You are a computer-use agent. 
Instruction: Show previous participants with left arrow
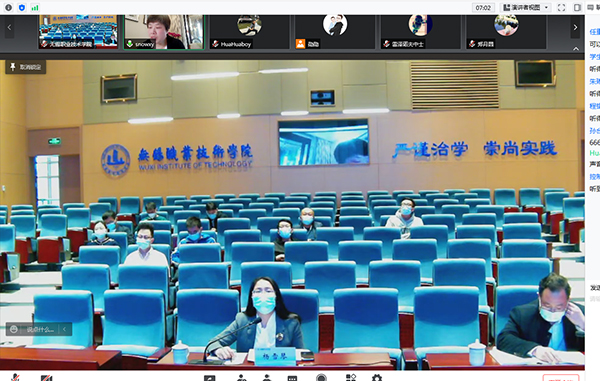[x=9, y=28]
